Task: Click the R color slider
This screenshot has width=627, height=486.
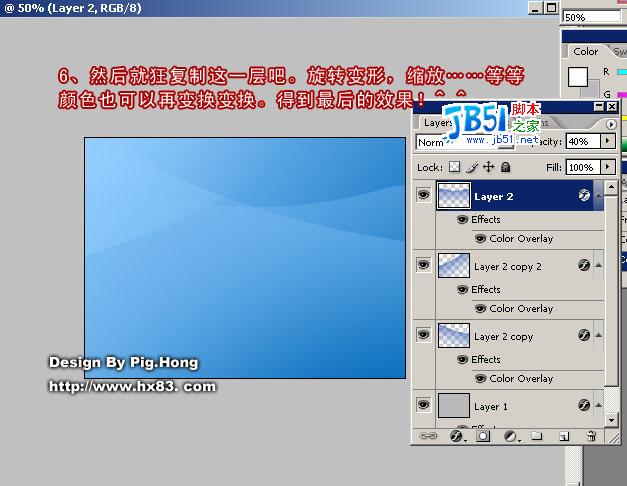Action: tap(622, 72)
